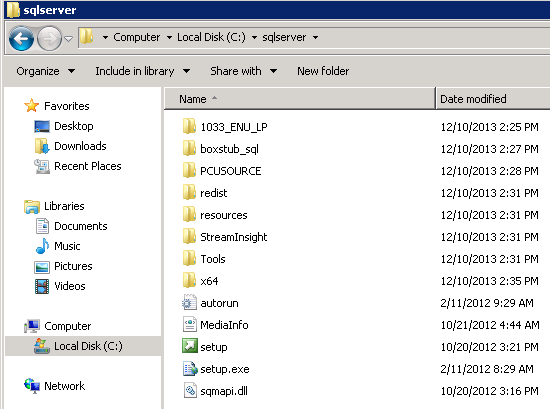This screenshot has height=409, width=550.
Task: Select the PCUSOURCE folder icon
Action: click(x=189, y=170)
